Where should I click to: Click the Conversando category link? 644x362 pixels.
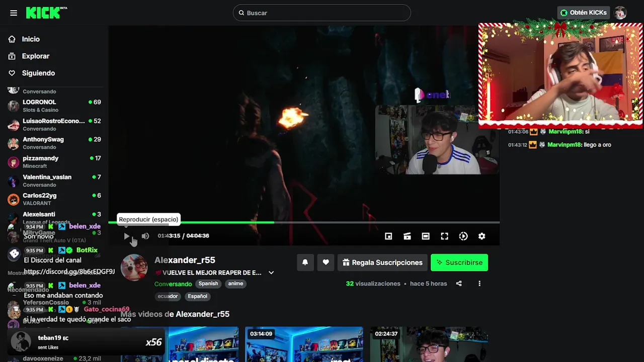pyautogui.click(x=173, y=284)
